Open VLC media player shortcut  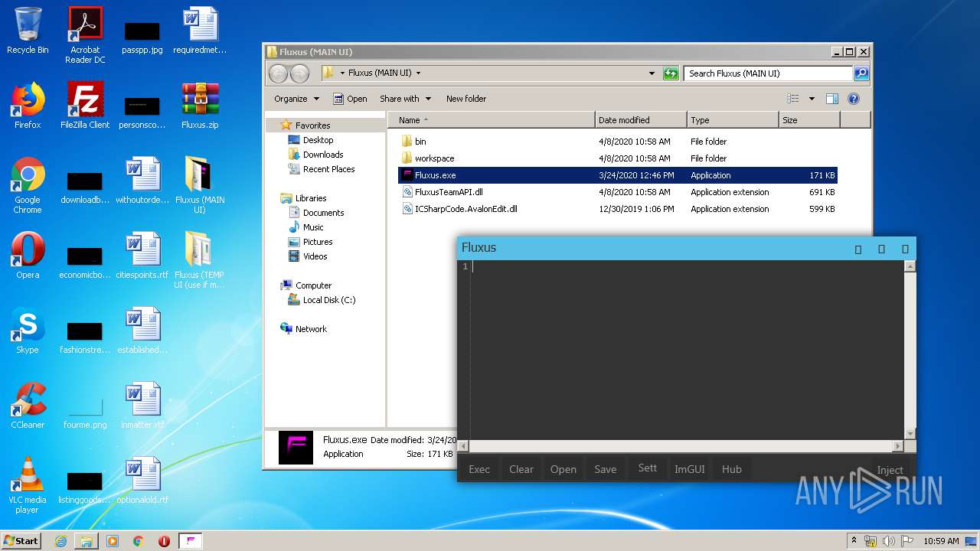click(28, 484)
